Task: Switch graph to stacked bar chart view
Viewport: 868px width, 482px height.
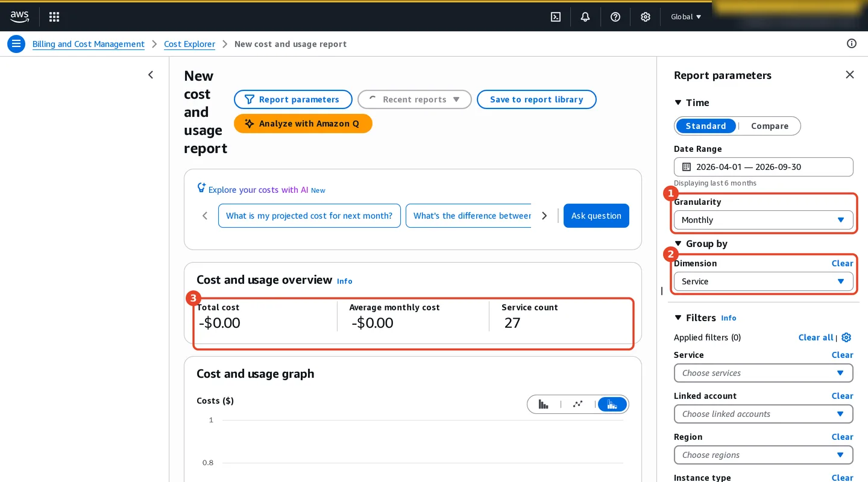Action: 612,404
